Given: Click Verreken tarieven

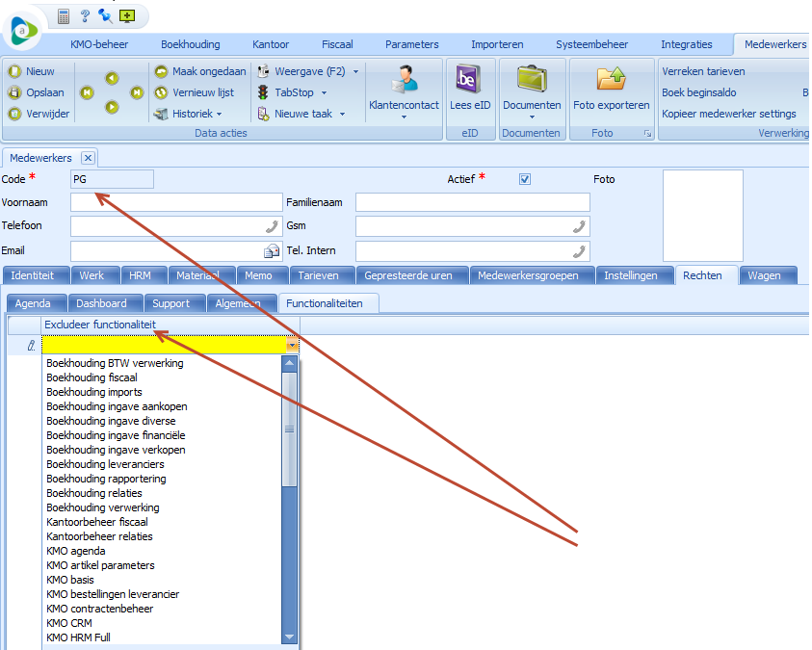Looking at the screenshot, I should click(x=703, y=71).
